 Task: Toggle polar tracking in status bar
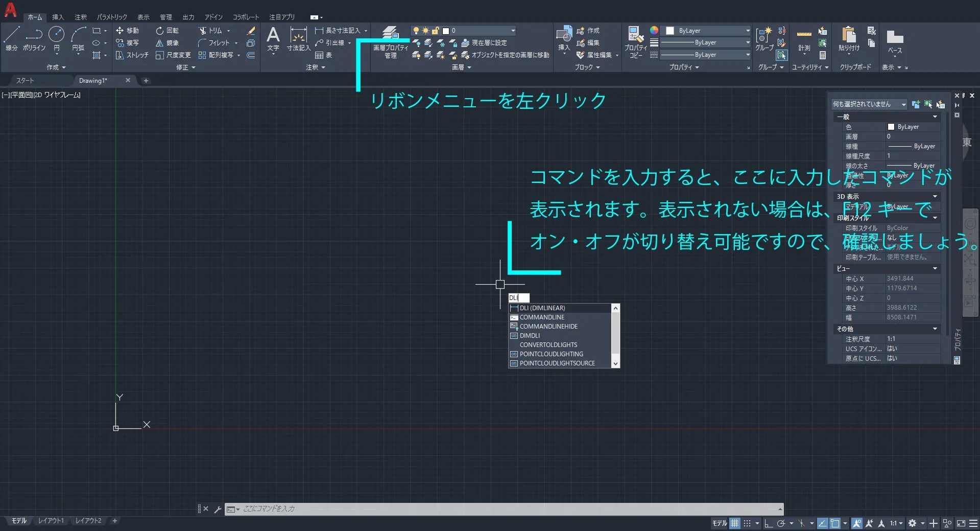781,523
